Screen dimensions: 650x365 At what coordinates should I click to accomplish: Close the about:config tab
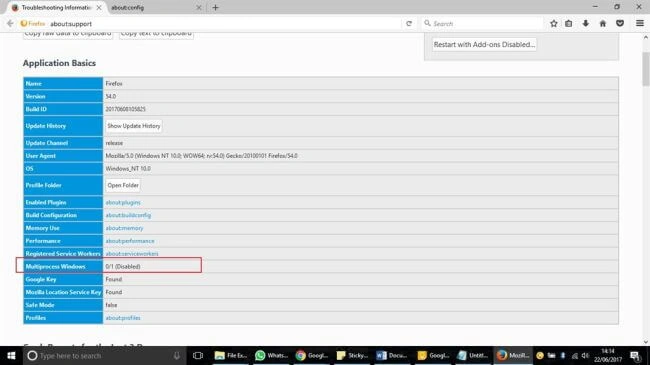pos(199,7)
